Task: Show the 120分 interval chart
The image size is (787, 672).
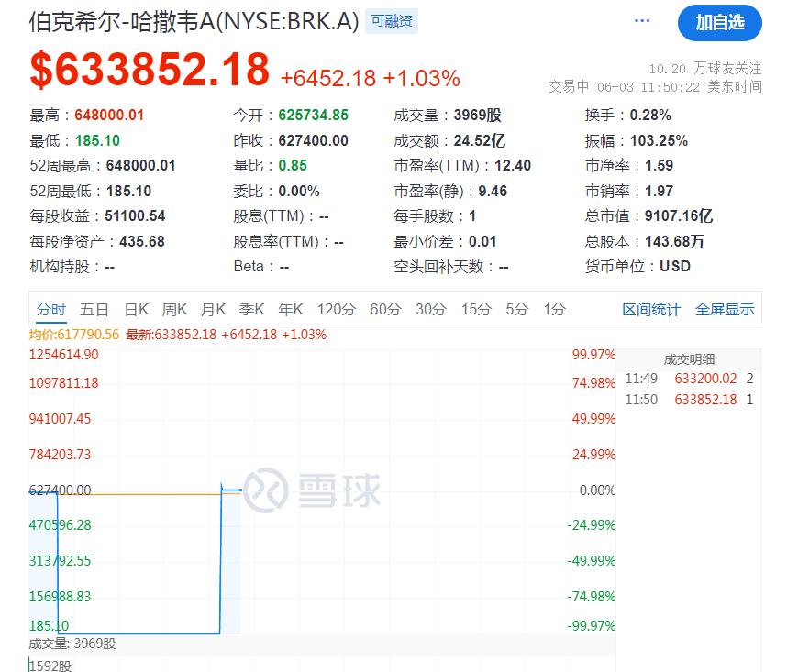Action: pyautogui.click(x=337, y=310)
